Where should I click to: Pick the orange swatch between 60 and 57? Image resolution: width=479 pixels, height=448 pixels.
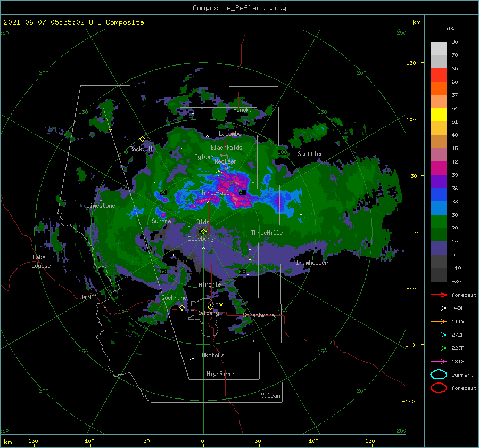click(439, 88)
